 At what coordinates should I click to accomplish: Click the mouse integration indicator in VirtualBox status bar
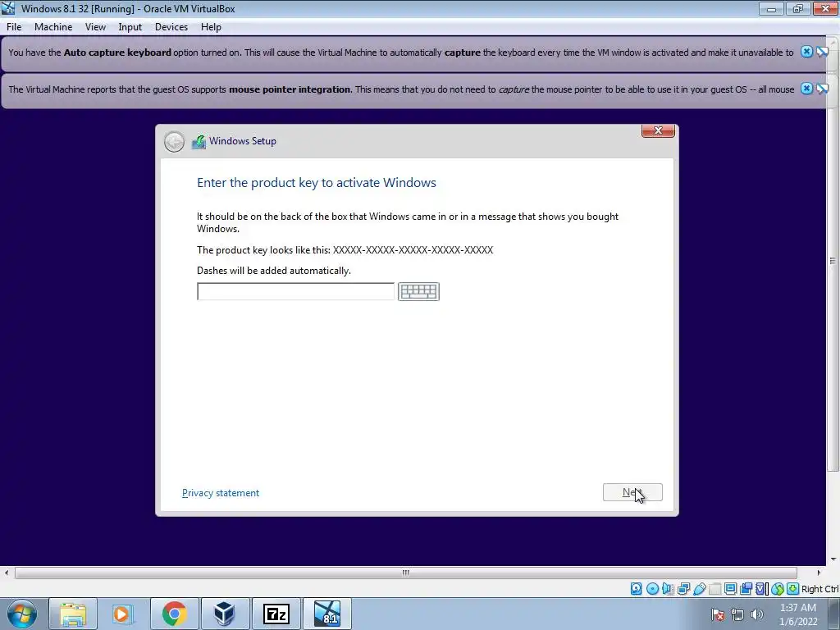pos(778,589)
